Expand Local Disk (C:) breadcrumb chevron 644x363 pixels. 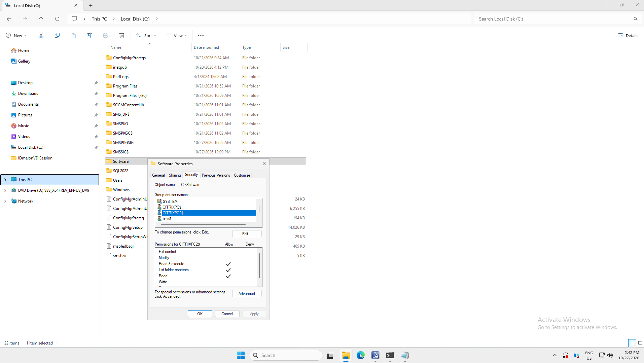point(157,19)
